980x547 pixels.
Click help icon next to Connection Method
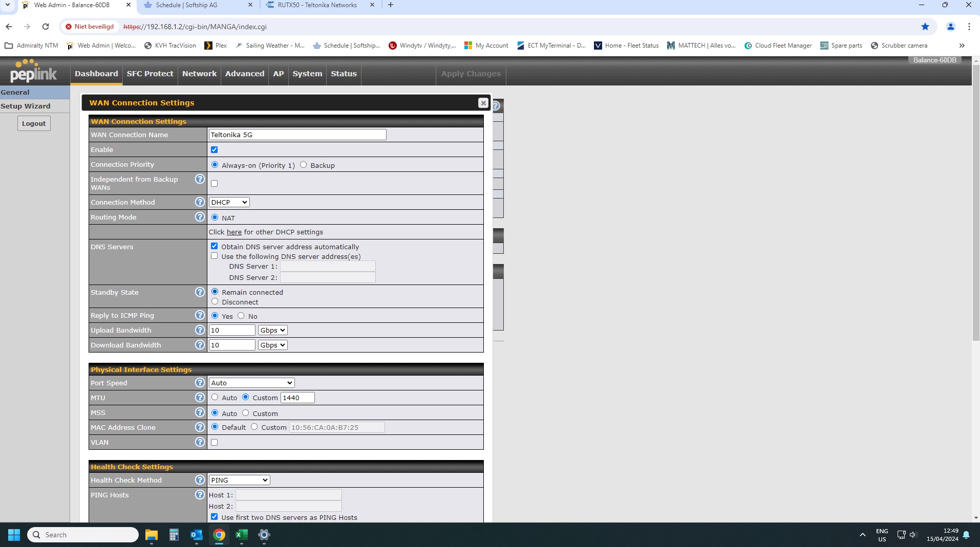[x=200, y=202]
